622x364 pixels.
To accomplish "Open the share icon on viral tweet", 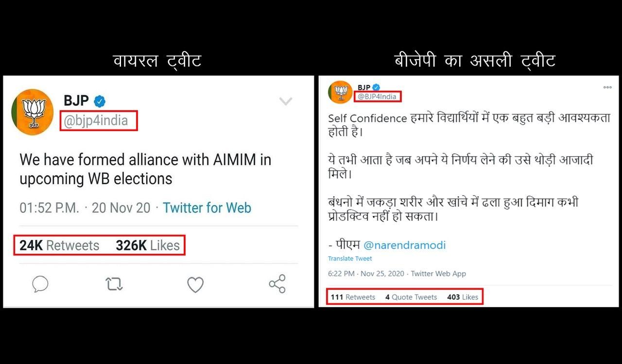I will [277, 284].
